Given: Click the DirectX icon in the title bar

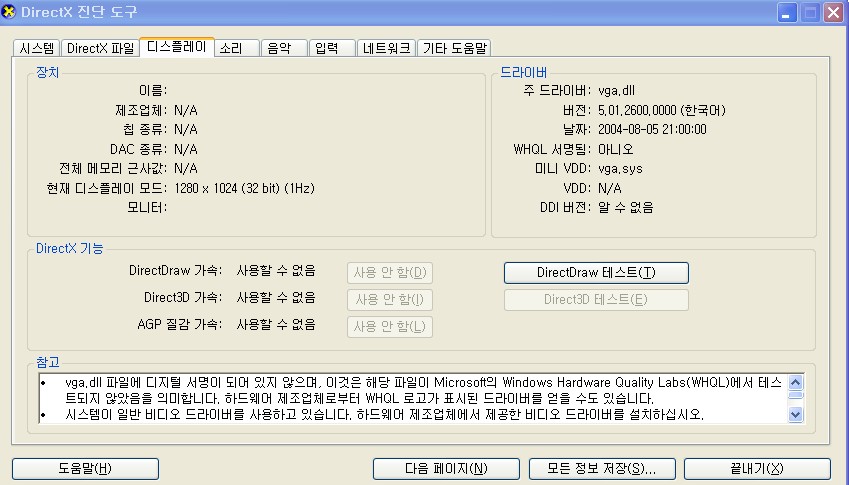Looking at the screenshot, I should [x=10, y=12].
